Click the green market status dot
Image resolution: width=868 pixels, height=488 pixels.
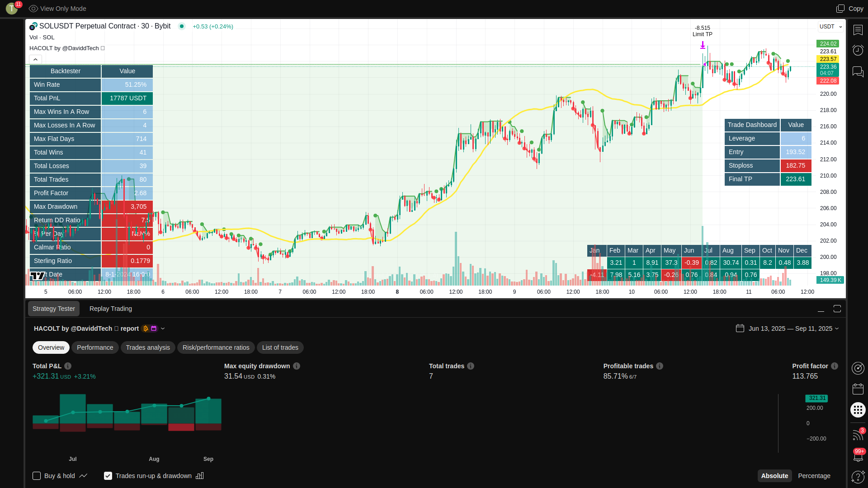click(x=182, y=26)
